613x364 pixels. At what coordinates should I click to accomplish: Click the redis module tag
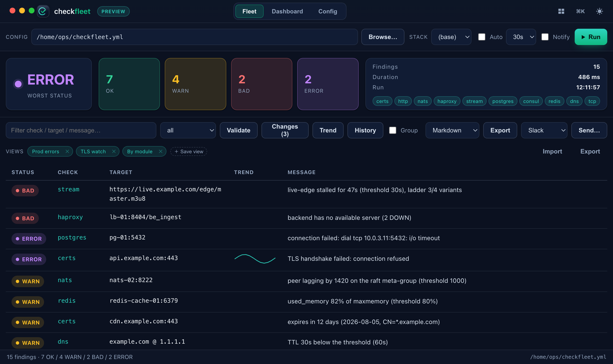[554, 101]
